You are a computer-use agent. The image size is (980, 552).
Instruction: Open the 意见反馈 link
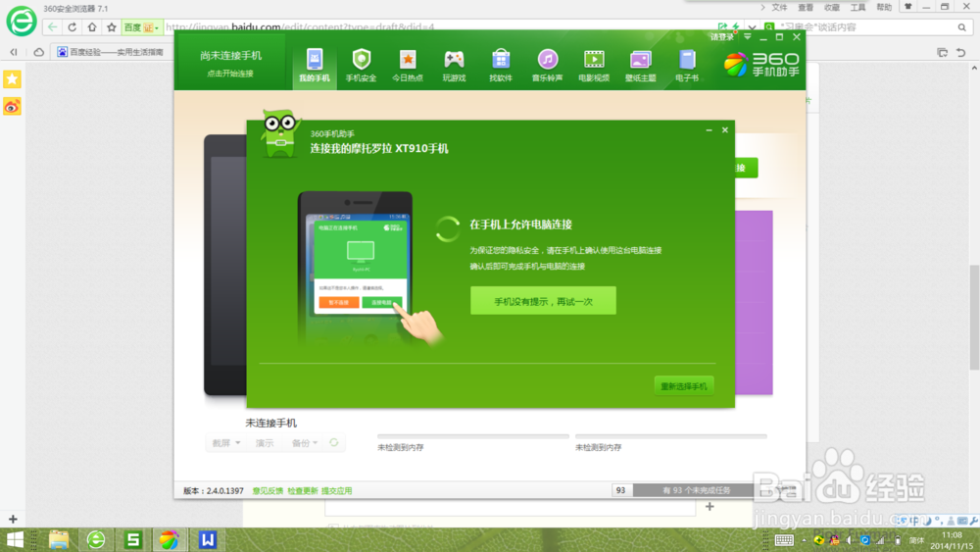coord(268,491)
